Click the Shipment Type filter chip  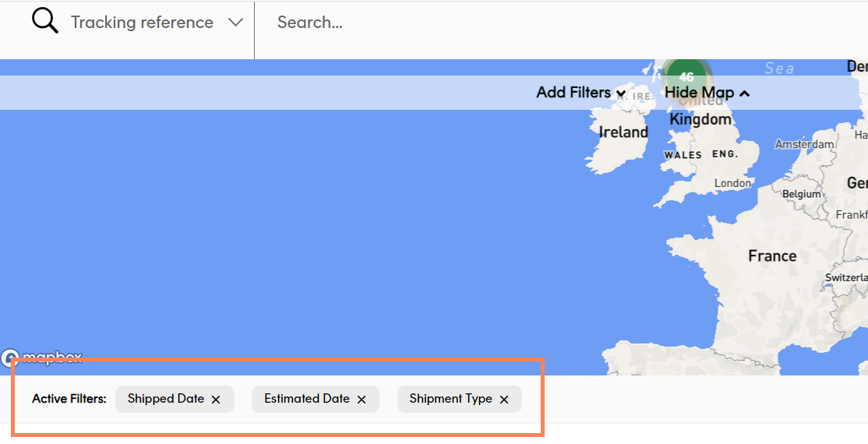click(450, 399)
